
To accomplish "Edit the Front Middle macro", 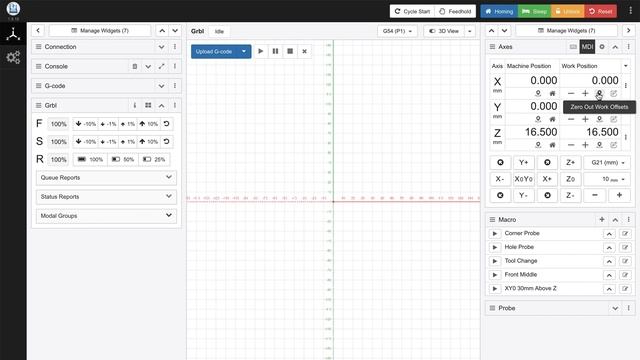I will pos(625,275).
